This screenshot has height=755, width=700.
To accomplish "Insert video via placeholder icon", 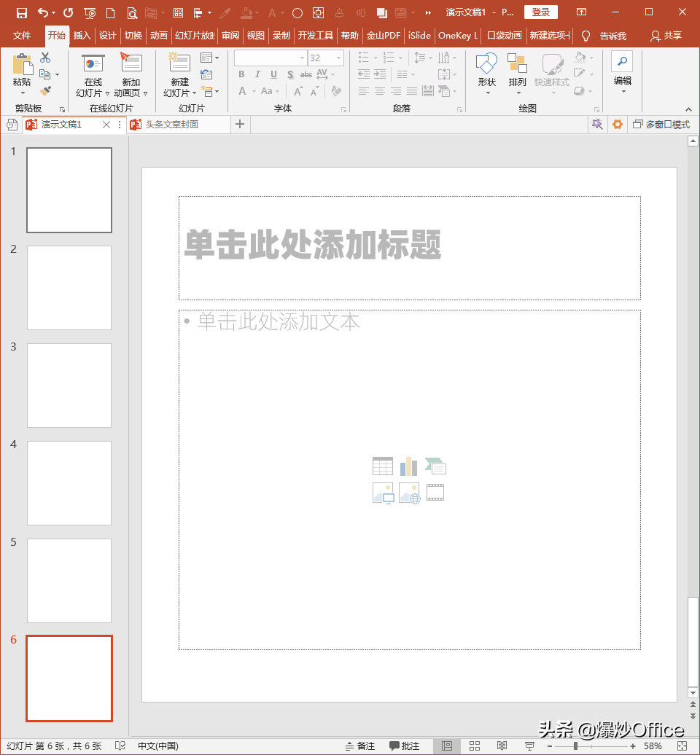I will pos(435,493).
